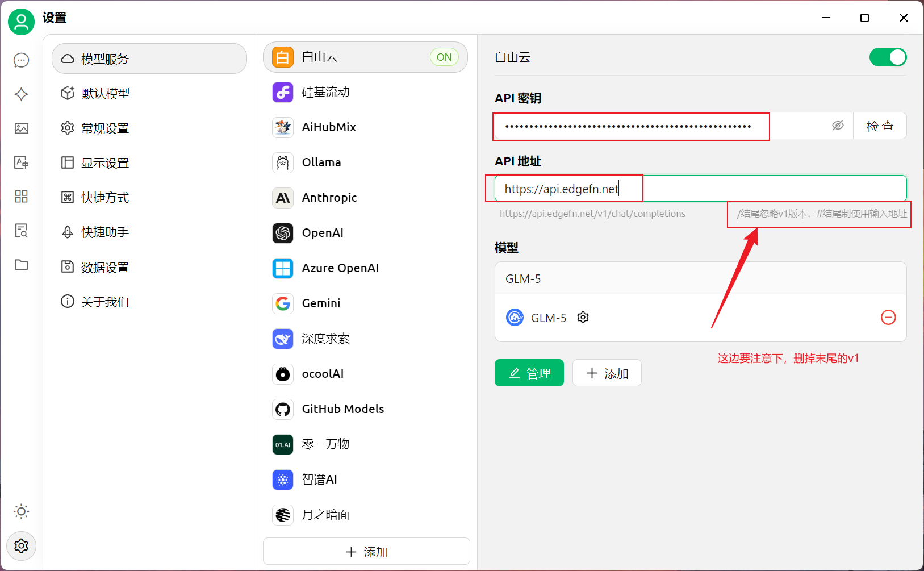
Task: Open the knowledge base sidebar icon
Action: [x=22, y=231]
